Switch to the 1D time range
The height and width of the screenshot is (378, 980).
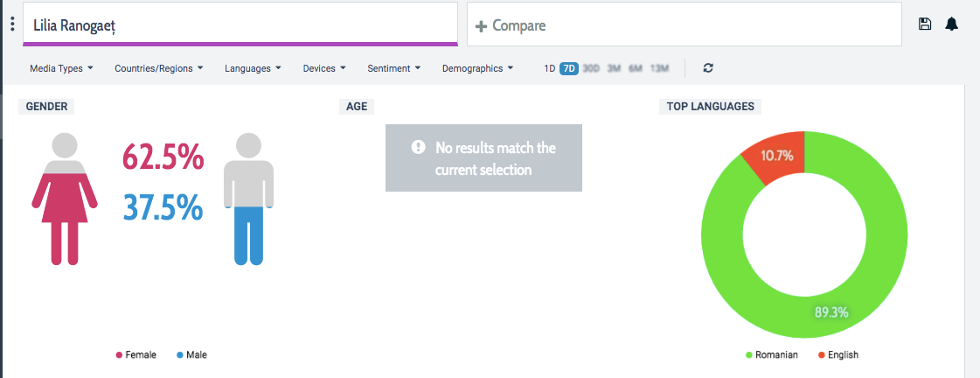point(550,68)
